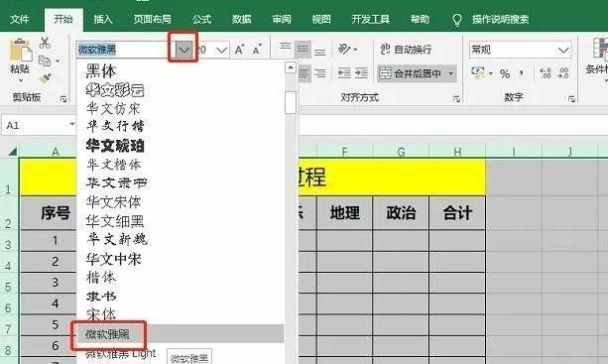This screenshot has height=364, width=608.
Task: Click the increase indent icon
Action: click(x=361, y=72)
